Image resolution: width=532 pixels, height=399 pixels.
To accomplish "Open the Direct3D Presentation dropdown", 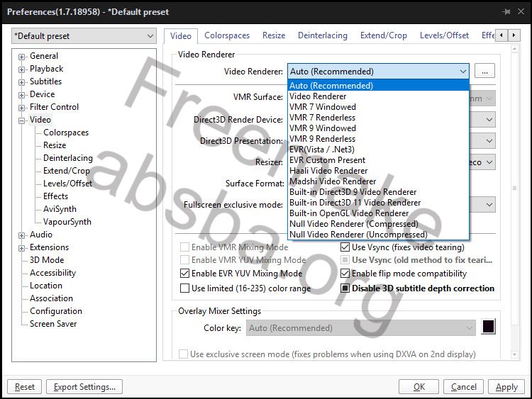I will pyautogui.click(x=489, y=141).
